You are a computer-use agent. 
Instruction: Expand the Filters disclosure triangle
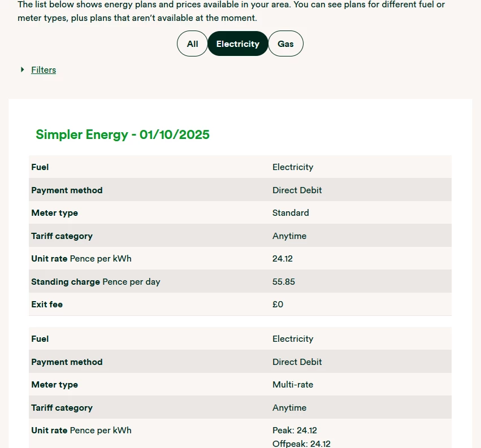point(23,69)
